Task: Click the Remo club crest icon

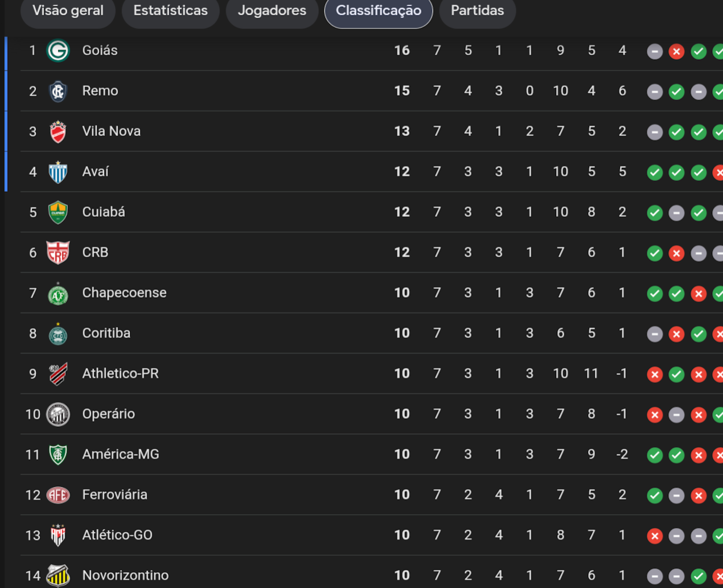Action: [x=57, y=91]
